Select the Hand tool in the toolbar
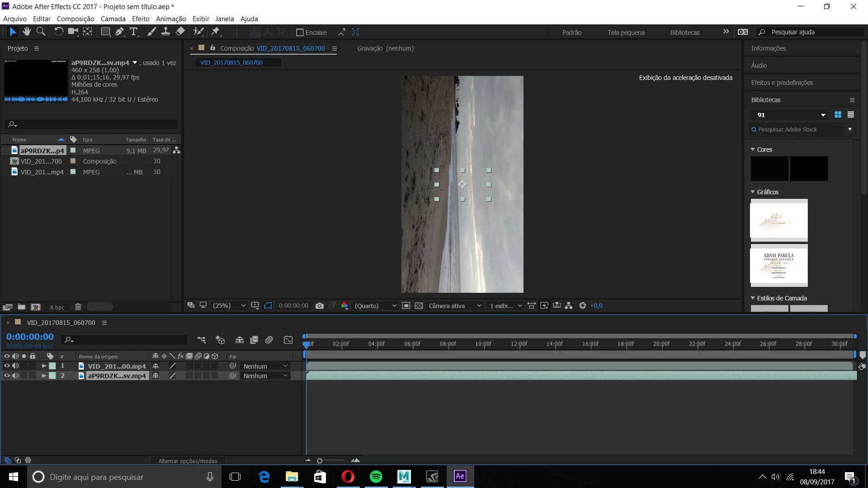Viewport: 868px width, 488px height. 27,32
